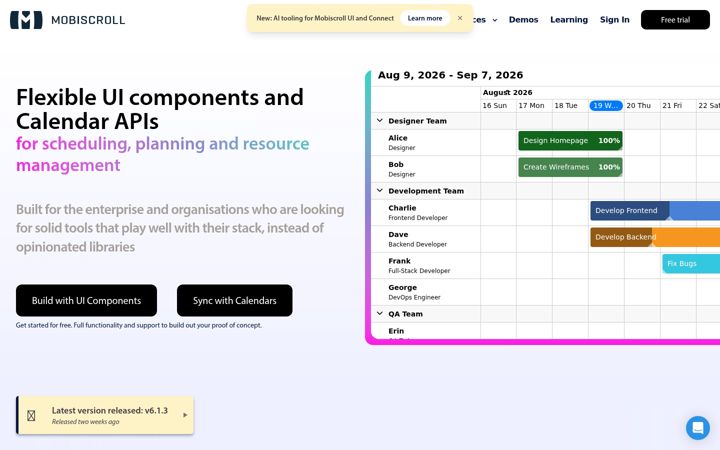Select the Develop Backend task bar
Viewport: 720px width, 450px height.
(655, 237)
